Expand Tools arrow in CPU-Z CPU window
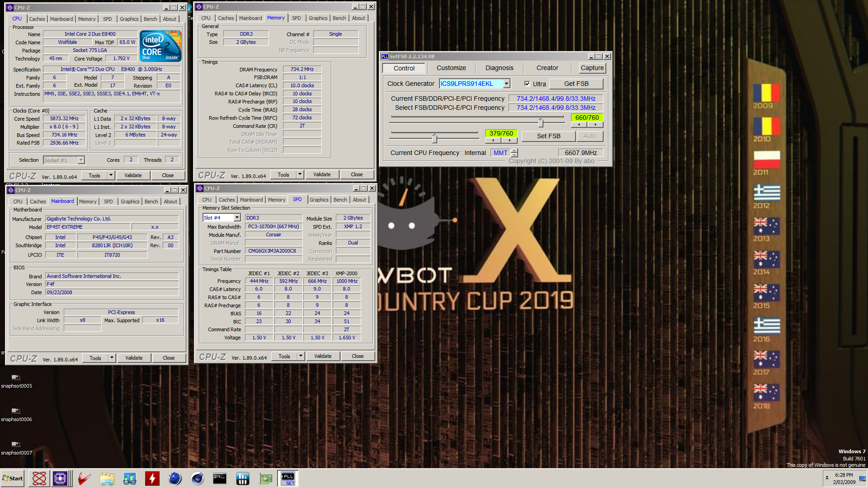This screenshot has width=868, height=488. tap(111, 175)
